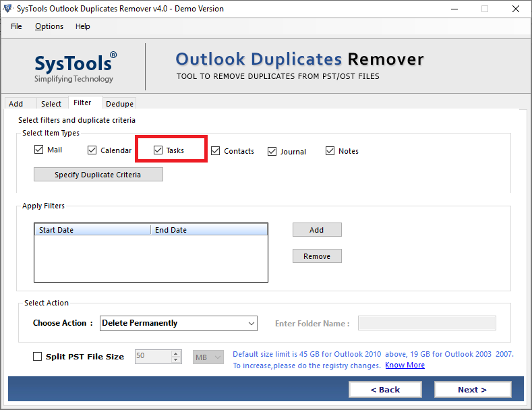Decrease split size with down arrow

tap(176, 360)
